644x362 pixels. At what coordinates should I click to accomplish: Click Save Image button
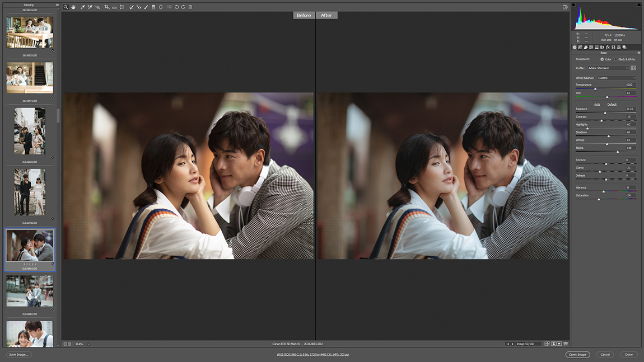[19, 355]
